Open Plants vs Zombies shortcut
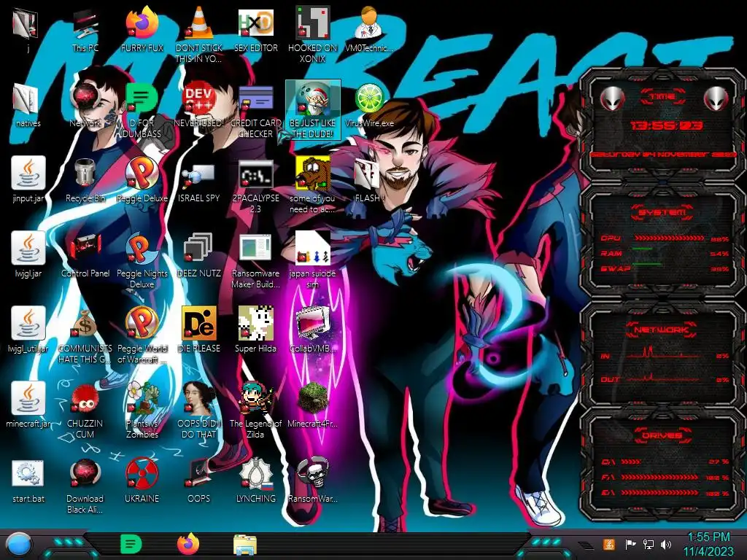 [x=142, y=398]
